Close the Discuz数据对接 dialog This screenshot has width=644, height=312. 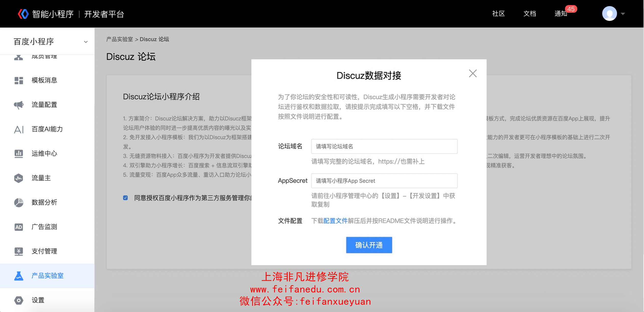point(473,74)
